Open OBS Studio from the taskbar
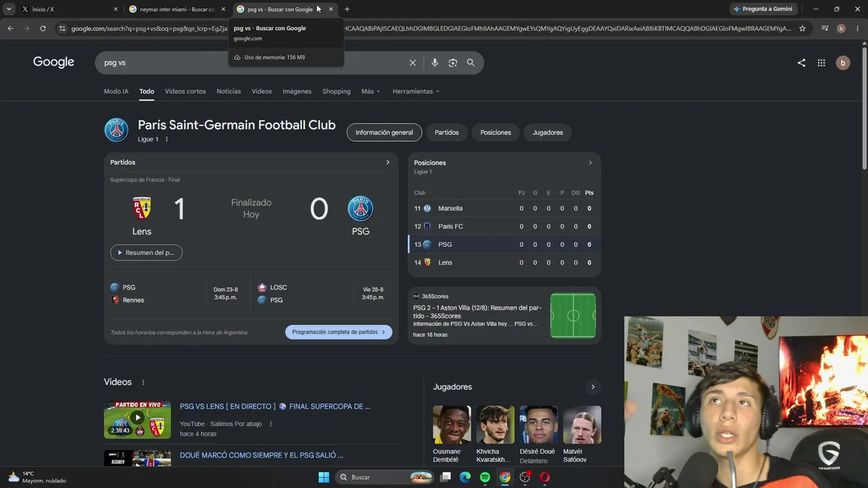The image size is (868, 488). coord(525,477)
